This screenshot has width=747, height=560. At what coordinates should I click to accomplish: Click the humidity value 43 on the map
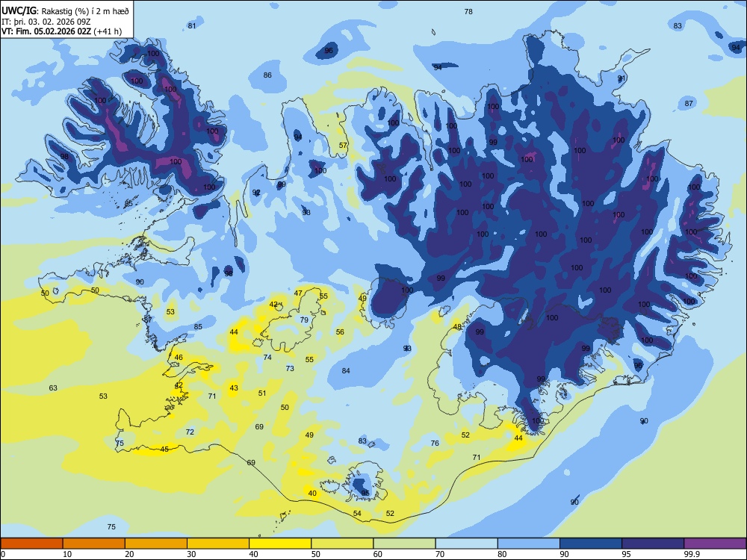(x=233, y=388)
